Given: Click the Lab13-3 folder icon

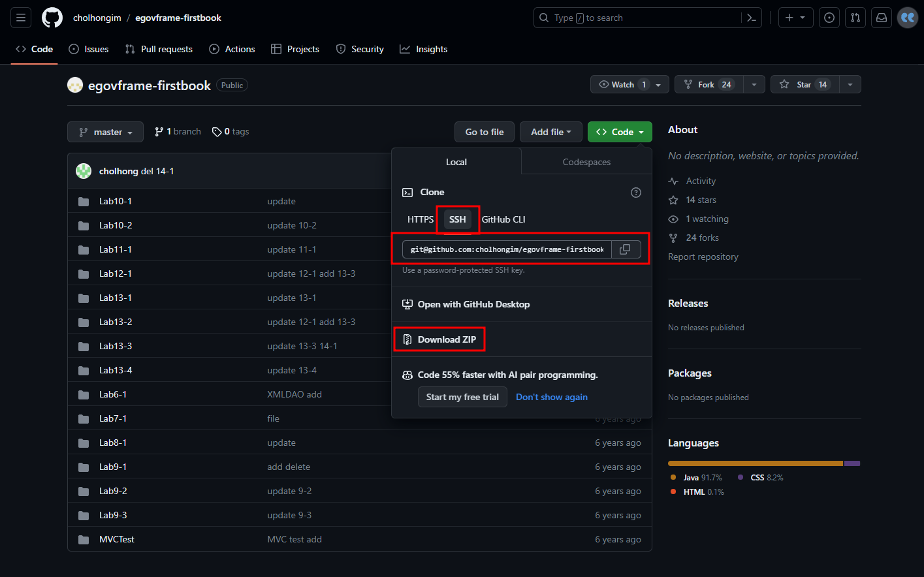Looking at the screenshot, I should [84, 346].
